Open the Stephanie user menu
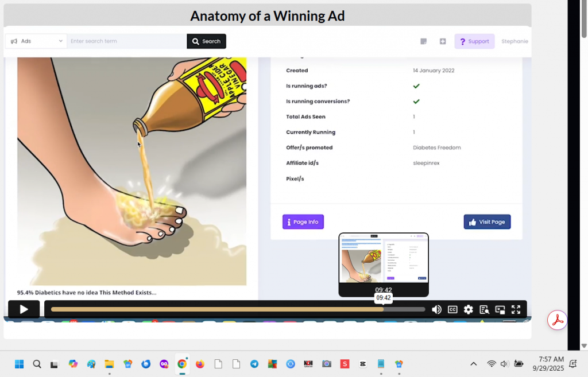Viewport: 588px width, 377px height. click(514, 41)
